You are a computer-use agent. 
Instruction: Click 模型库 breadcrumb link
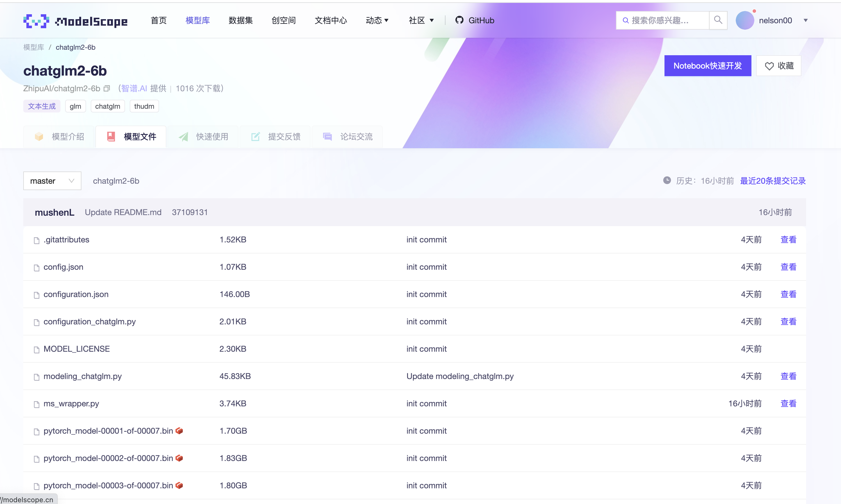[34, 47]
